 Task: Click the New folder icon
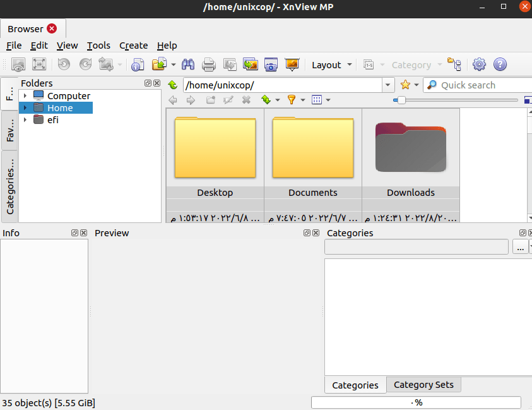click(x=211, y=100)
